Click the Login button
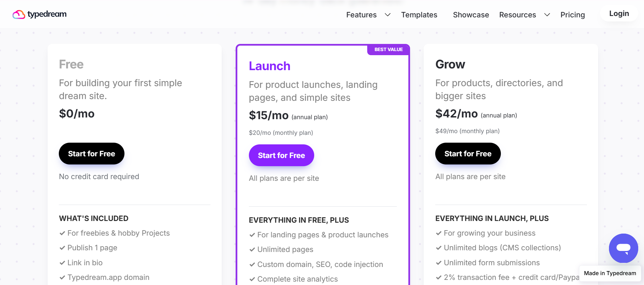Viewport: 644px width, 285px height. (619, 13)
